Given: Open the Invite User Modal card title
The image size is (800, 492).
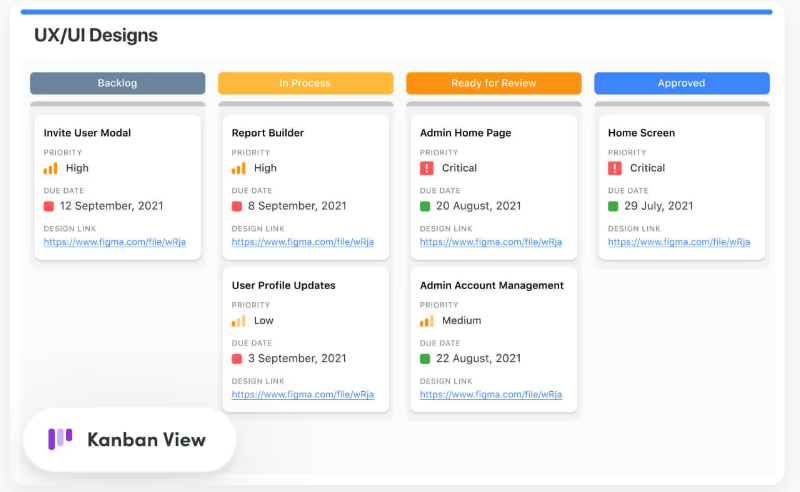Looking at the screenshot, I should 87,133.
